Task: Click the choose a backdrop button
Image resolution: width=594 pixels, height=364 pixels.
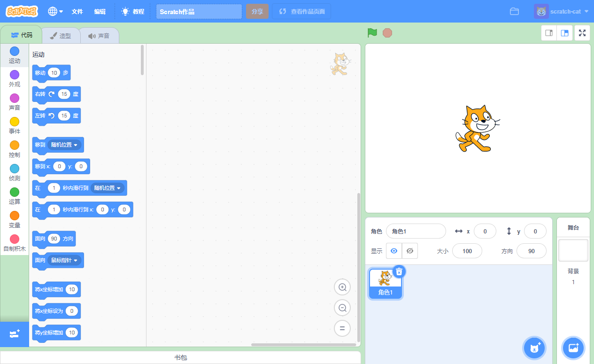Action: point(573,348)
